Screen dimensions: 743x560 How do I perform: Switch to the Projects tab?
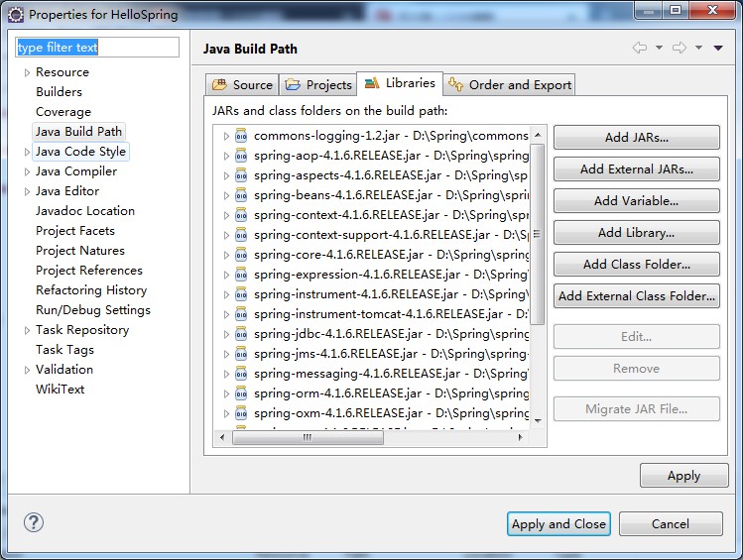click(x=318, y=85)
